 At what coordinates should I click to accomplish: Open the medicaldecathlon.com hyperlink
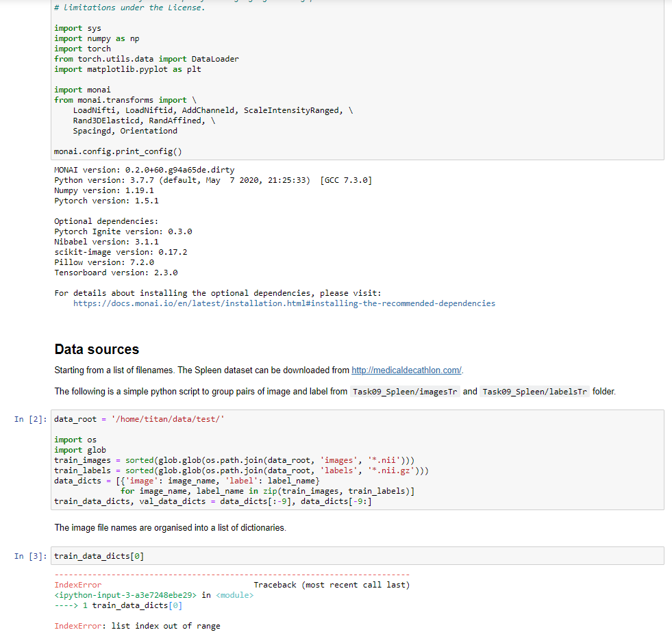pyautogui.click(x=406, y=370)
